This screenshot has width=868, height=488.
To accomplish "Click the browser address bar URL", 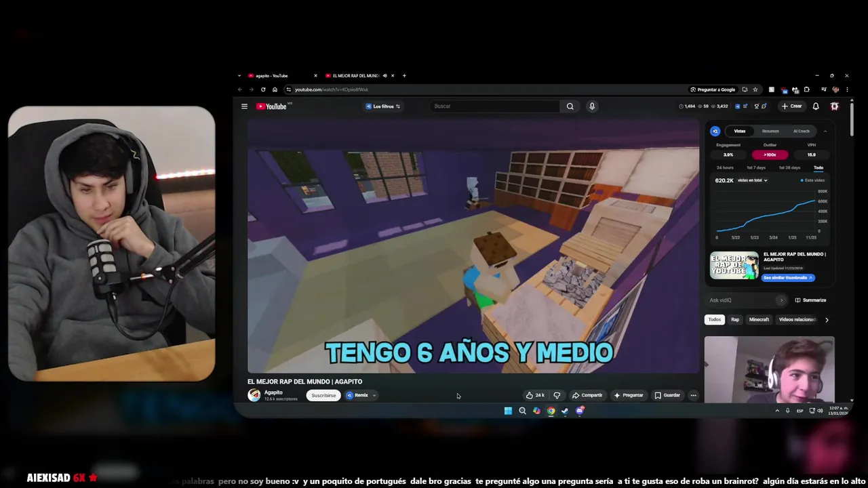I will point(332,89).
